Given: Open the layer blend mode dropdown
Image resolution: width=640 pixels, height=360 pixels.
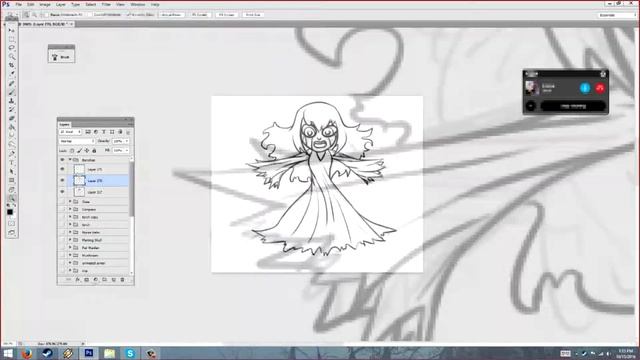Looking at the screenshot, I should [x=77, y=141].
